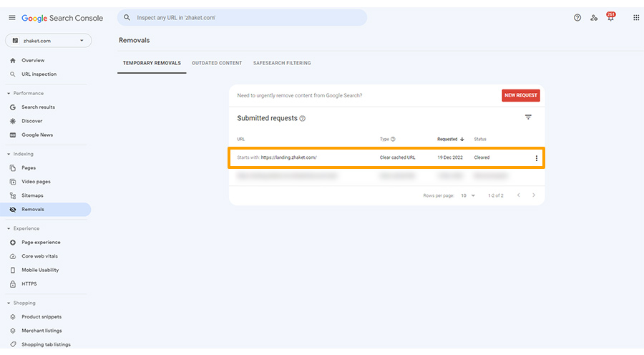Switch to Temporary Removals tab
Viewport: 644px width, 355px height.
tap(152, 63)
